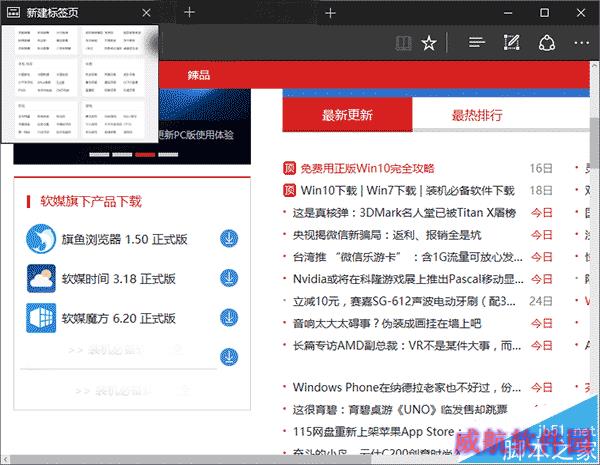This screenshot has width=600, height=465.
Task: Open the Share icon in toolbar
Action: [x=547, y=43]
